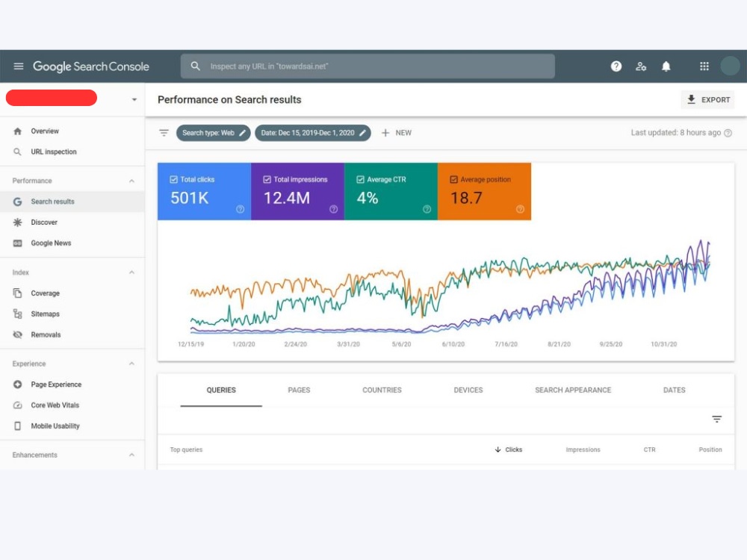747x560 pixels.
Task: Click the filter icon beside Search type chip
Action: 164,133
